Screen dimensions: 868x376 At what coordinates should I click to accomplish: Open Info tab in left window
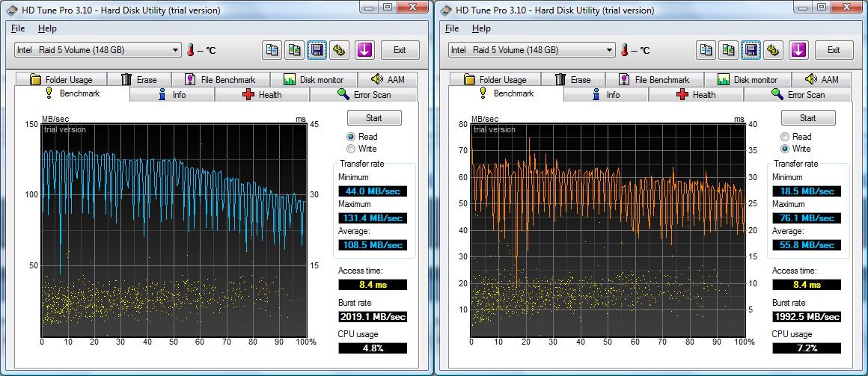(172, 94)
